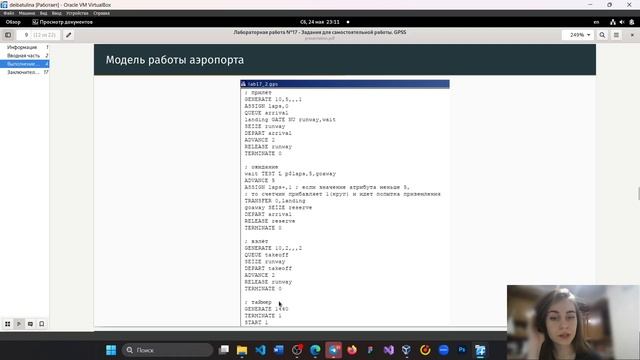Click the network status icon in top bar

pos(613,22)
